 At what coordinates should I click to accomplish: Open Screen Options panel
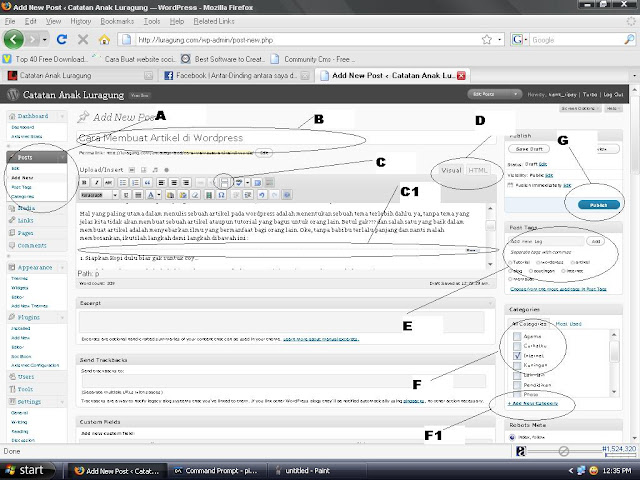(580, 109)
